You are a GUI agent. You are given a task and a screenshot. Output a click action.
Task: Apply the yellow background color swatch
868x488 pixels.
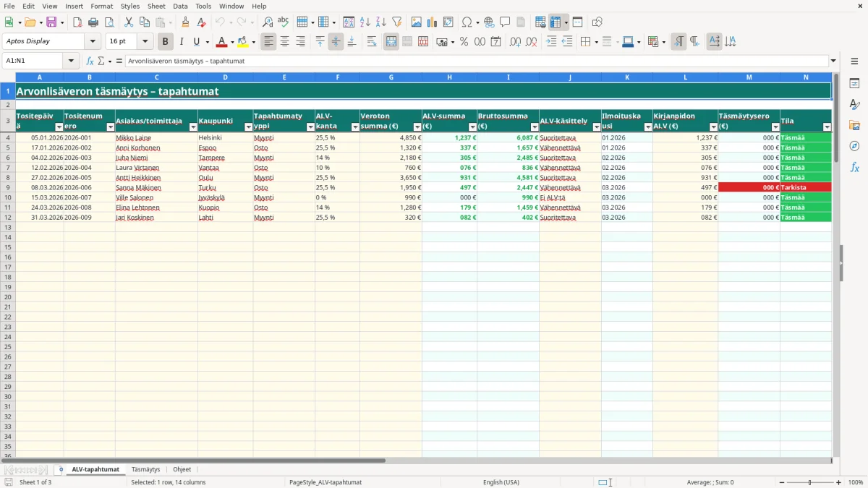[x=243, y=42]
